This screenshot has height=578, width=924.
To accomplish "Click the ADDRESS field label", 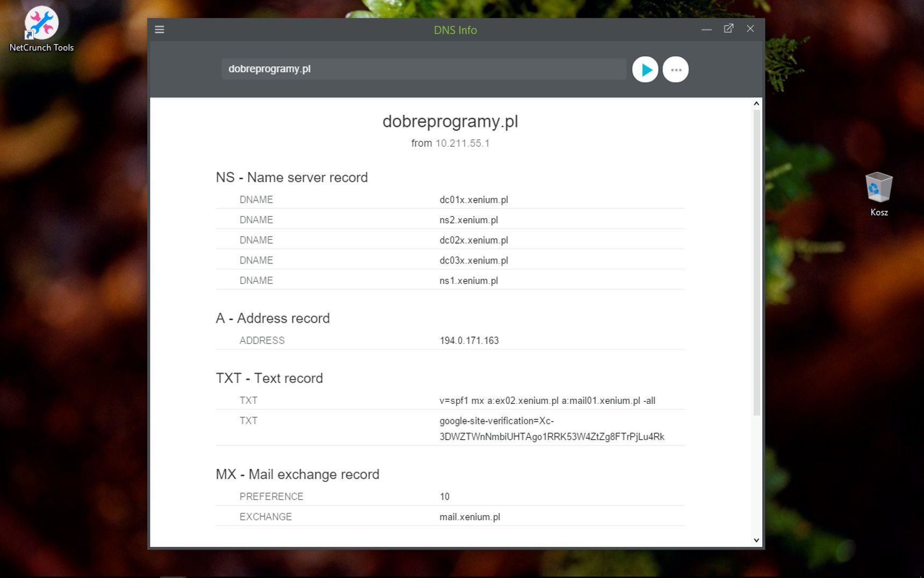I will coord(262,340).
